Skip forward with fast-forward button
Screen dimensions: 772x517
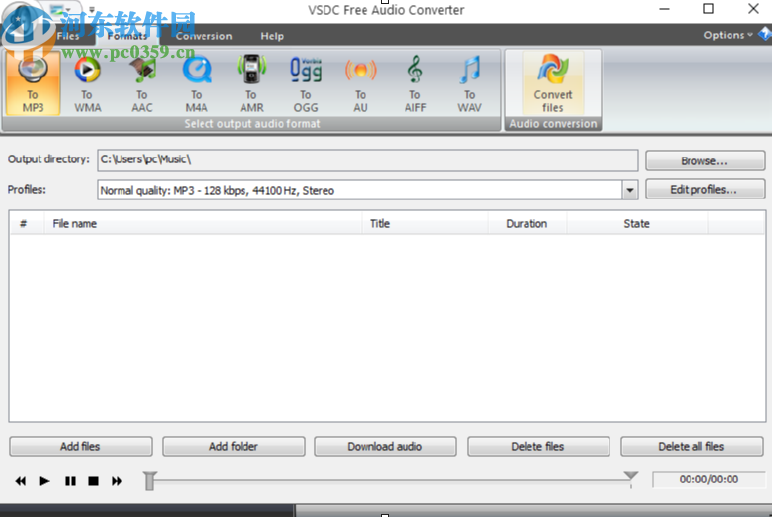coord(117,481)
